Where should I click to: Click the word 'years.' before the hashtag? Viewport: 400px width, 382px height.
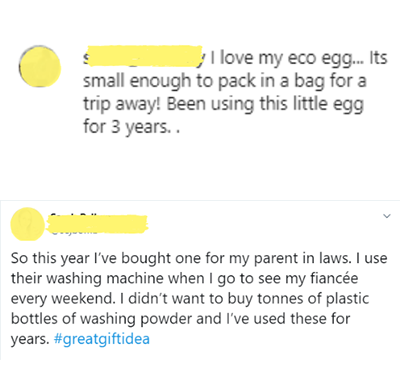tap(30, 340)
